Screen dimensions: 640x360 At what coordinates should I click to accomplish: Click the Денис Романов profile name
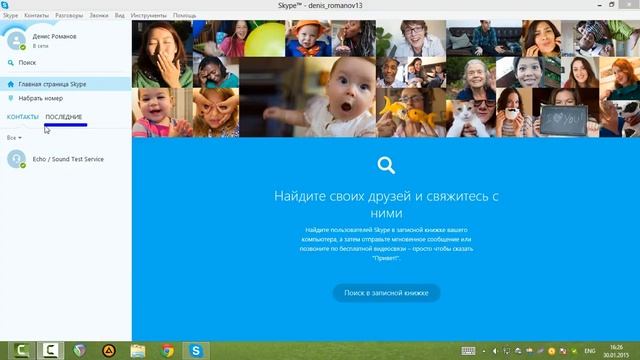click(54, 36)
